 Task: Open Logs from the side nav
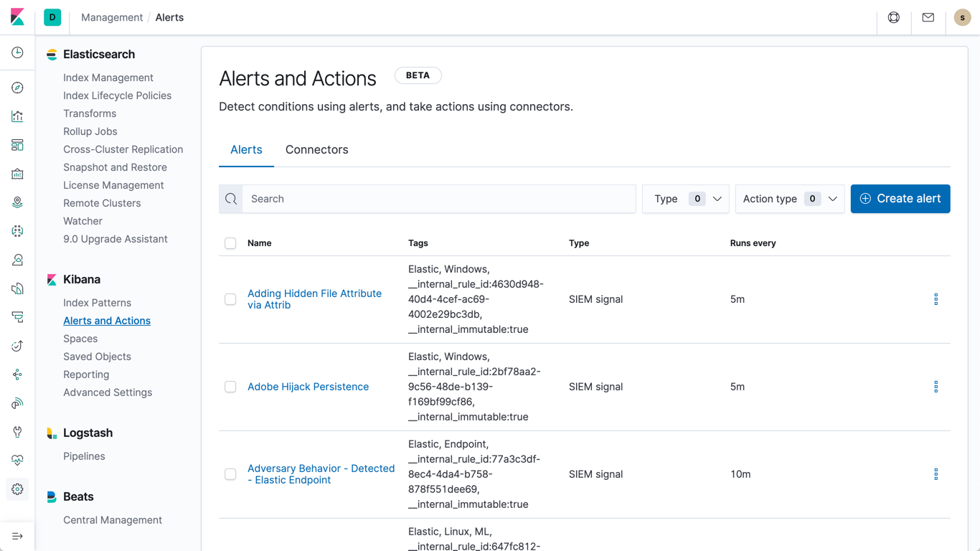[x=17, y=288]
